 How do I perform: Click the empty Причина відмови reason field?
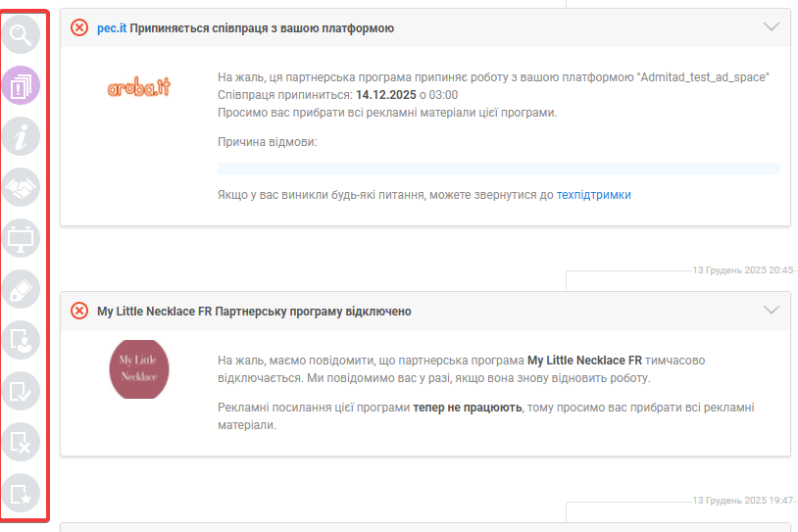498,169
